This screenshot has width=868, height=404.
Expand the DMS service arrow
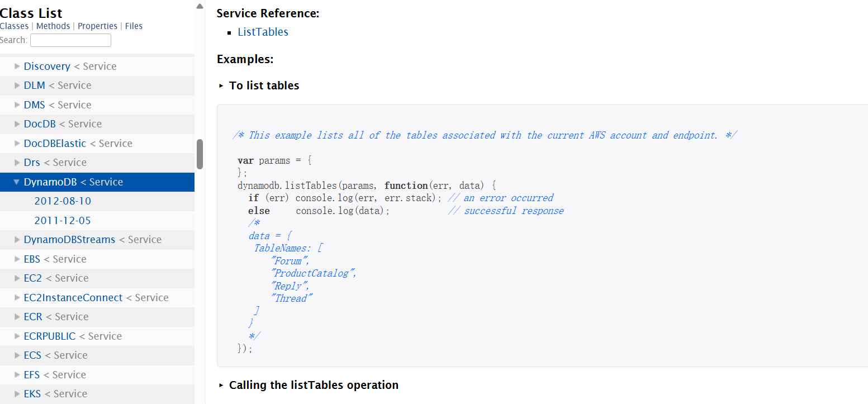[x=17, y=105]
